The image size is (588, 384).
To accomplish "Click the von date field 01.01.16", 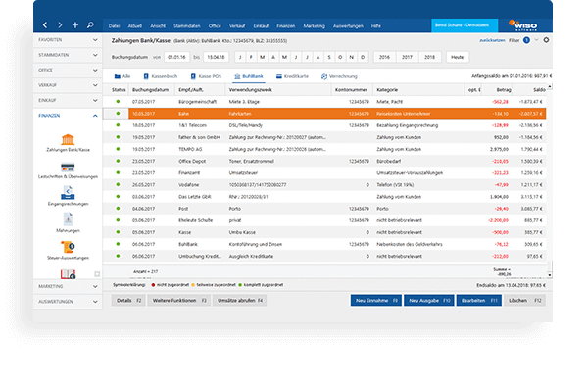I will coord(176,57).
